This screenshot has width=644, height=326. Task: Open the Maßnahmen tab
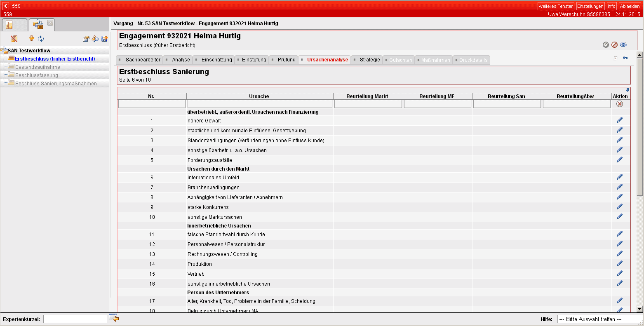click(433, 60)
